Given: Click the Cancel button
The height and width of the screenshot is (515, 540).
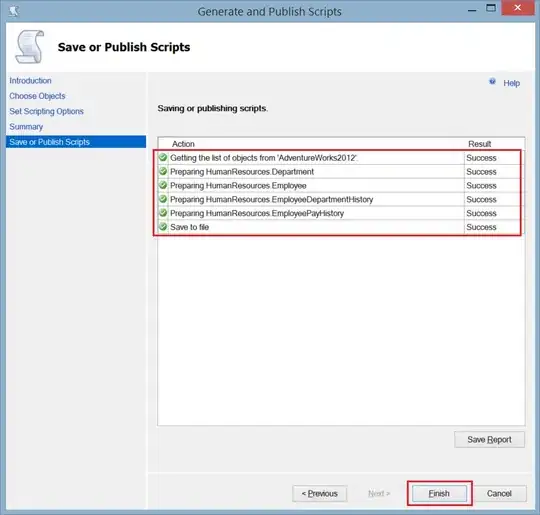Looking at the screenshot, I should pos(499,494).
